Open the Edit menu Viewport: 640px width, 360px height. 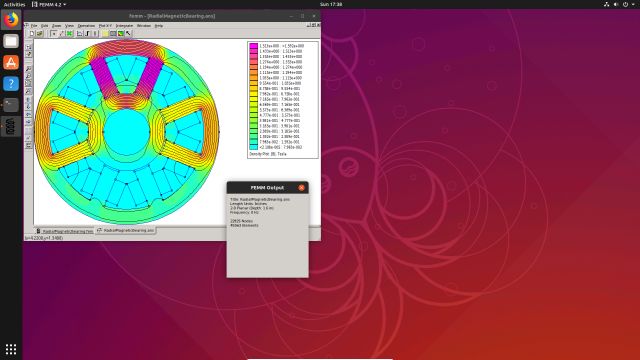[x=44, y=26]
